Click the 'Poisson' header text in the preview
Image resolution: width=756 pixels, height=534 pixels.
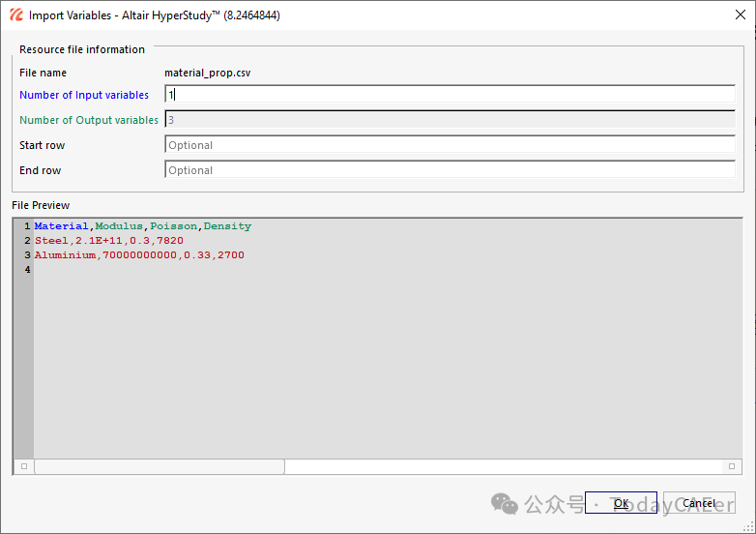coord(174,226)
